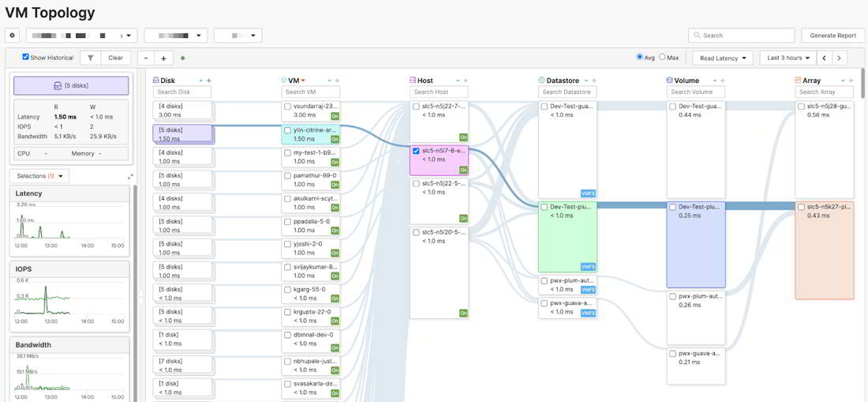Select the Max radio button
The height and width of the screenshot is (402, 868).
point(663,57)
